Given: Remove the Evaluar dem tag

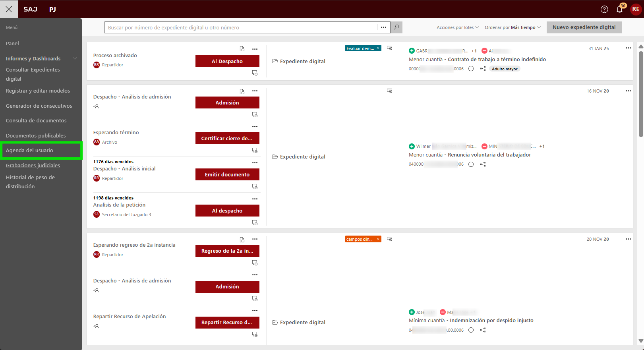Looking at the screenshot, I should point(378,48).
